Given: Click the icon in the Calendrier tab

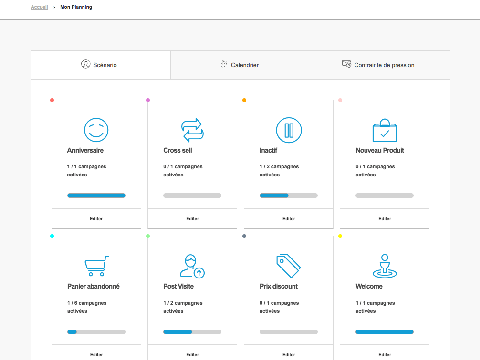Looking at the screenshot, I should (x=224, y=64).
